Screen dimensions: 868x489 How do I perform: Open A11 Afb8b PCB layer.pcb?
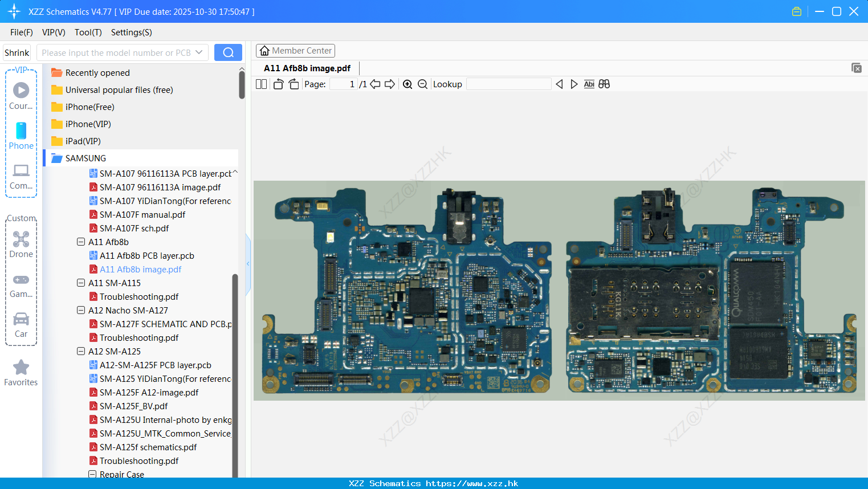147,255
